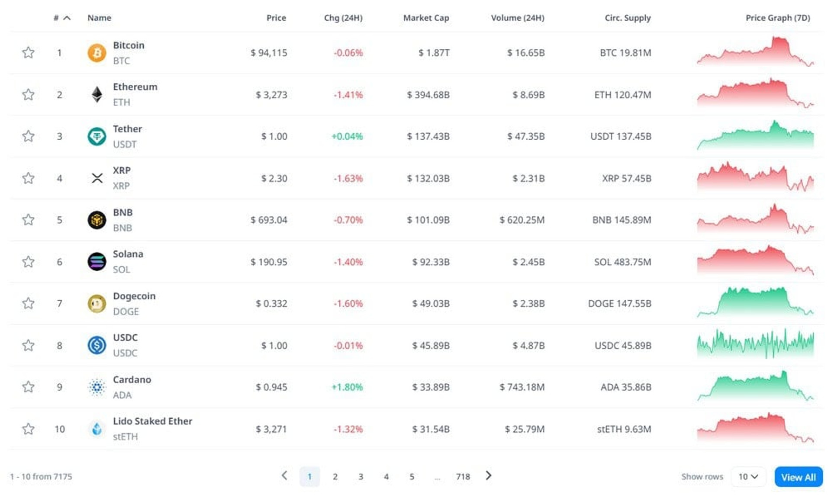Sort by Chg (24H) column header

tap(343, 18)
